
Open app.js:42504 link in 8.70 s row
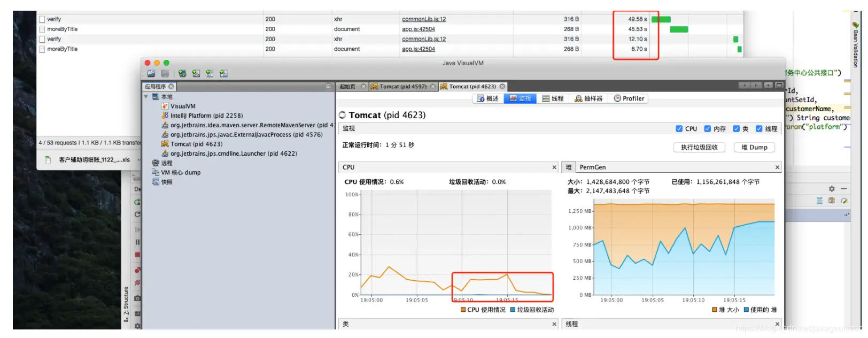pos(418,49)
